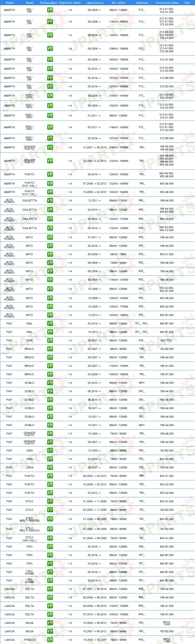Screen dimensions: 195x644
Task: Click the power value 58kW / 78KM
Action: [x=118, y=254]
